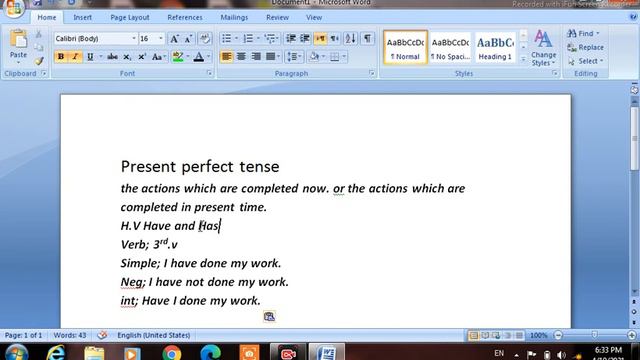Select left-to-right text direction
This screenshot has width=640, height=360.
click(x=320, y=39)
